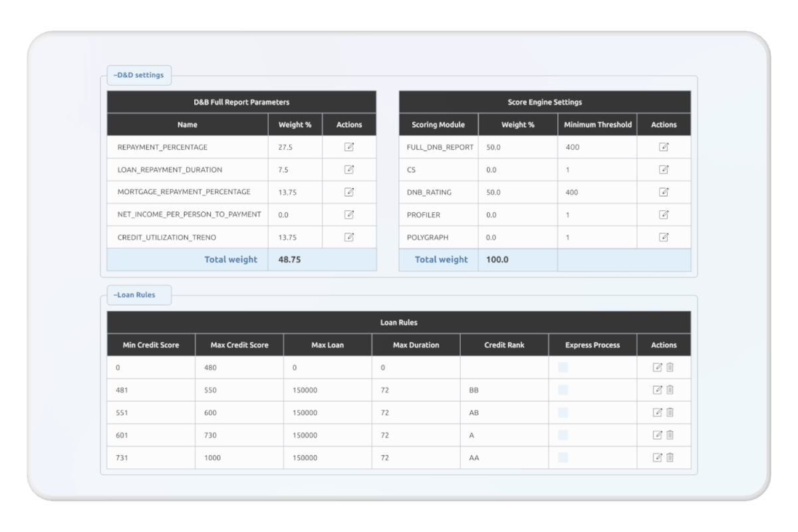Select the MORTGAGE_REPAYMENT_PERCENTAGE name cell
798x532 pixels.
tap(188, 192)
